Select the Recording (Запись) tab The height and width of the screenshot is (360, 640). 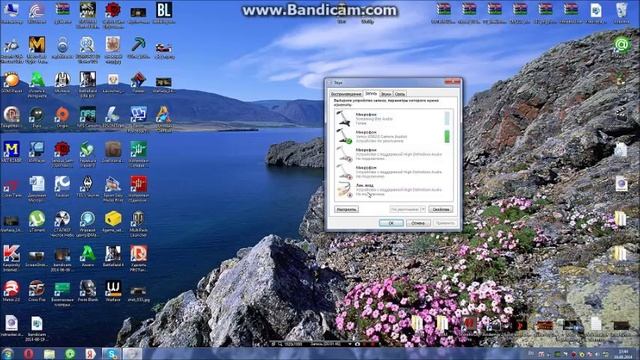pyautogui.click(x=371, y=93)
